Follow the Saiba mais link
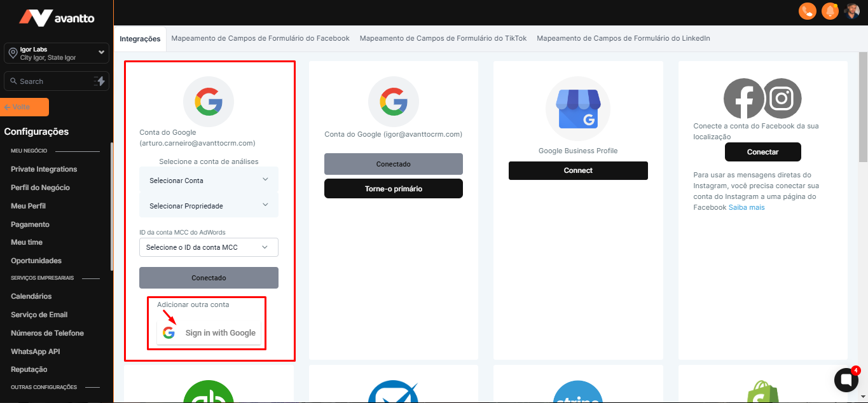 pyautogui.click(x=747, y=208)
